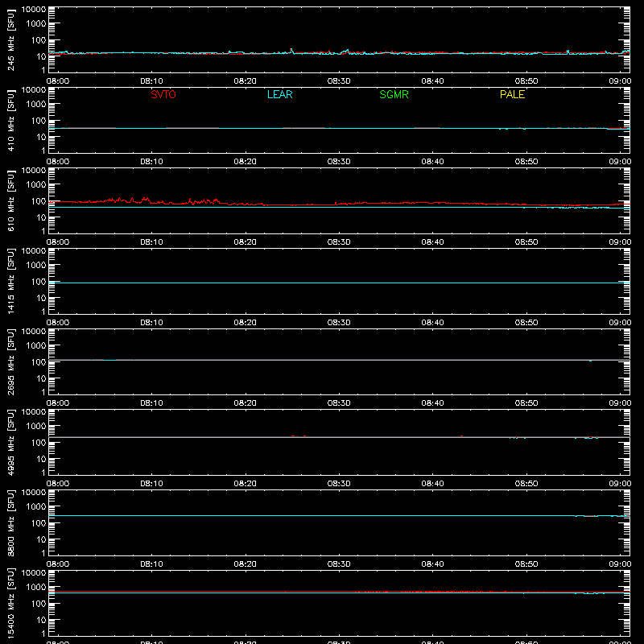Image resolution: width=644 pixels, height=644 pixels.
Task: Click the 08:10 time label below the 410 MHz plot
Action: tap(151, 162)
